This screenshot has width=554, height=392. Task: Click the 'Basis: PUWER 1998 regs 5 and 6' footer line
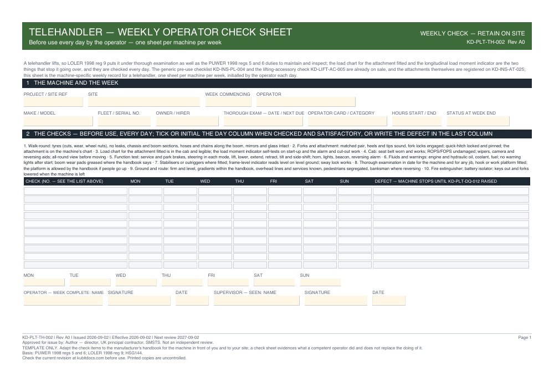(x=83, y=353)
